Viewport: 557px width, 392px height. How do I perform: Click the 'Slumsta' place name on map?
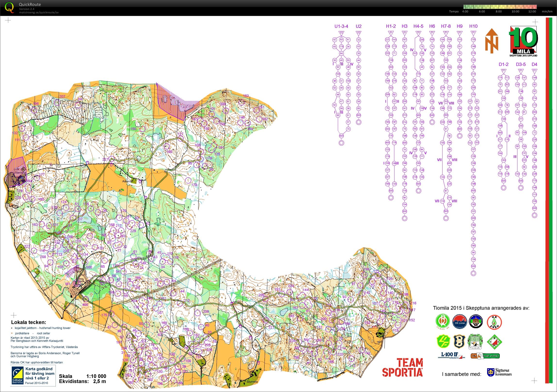click(252, 382)
